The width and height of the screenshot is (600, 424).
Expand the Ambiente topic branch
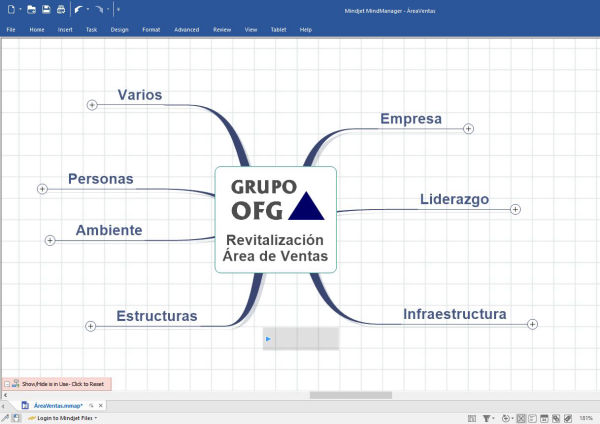pos(50,240)
